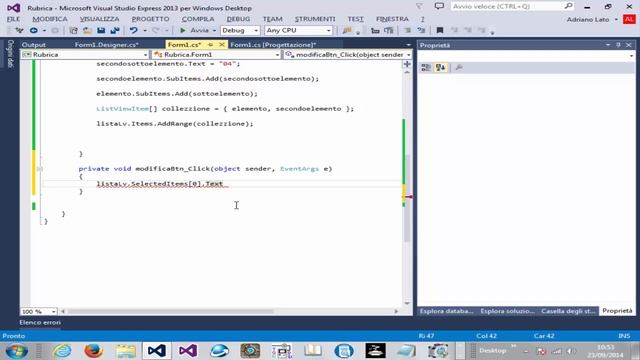
Task: Click the Save (floppy disk) toolbar icon
Action: pyautogui.click(x=101, y=30)
